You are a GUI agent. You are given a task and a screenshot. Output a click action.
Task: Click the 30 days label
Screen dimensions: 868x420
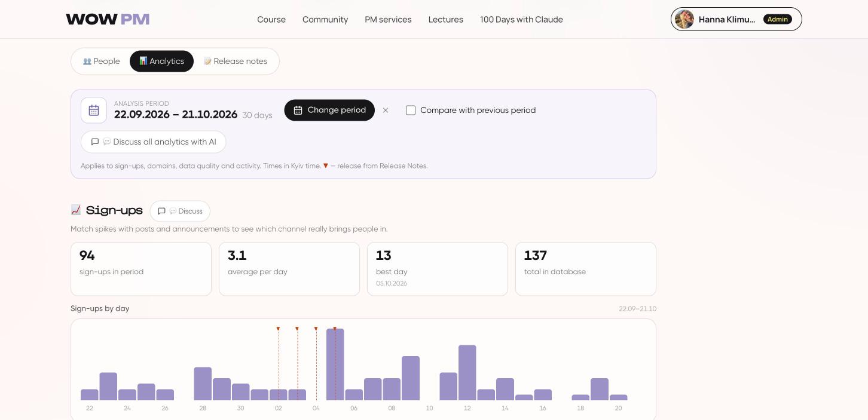point(257,115)
